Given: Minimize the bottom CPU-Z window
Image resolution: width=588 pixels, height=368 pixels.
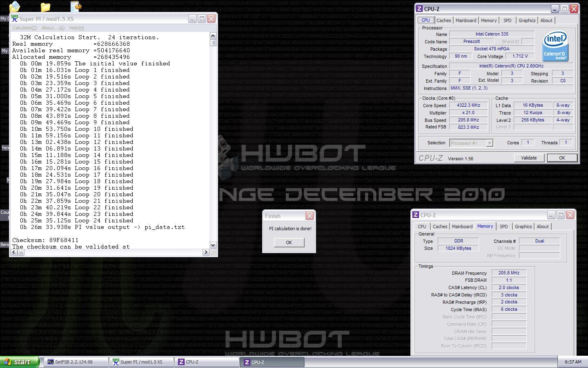Looking at the screenshot, I should pyautogui.click(x=551, y=215).
